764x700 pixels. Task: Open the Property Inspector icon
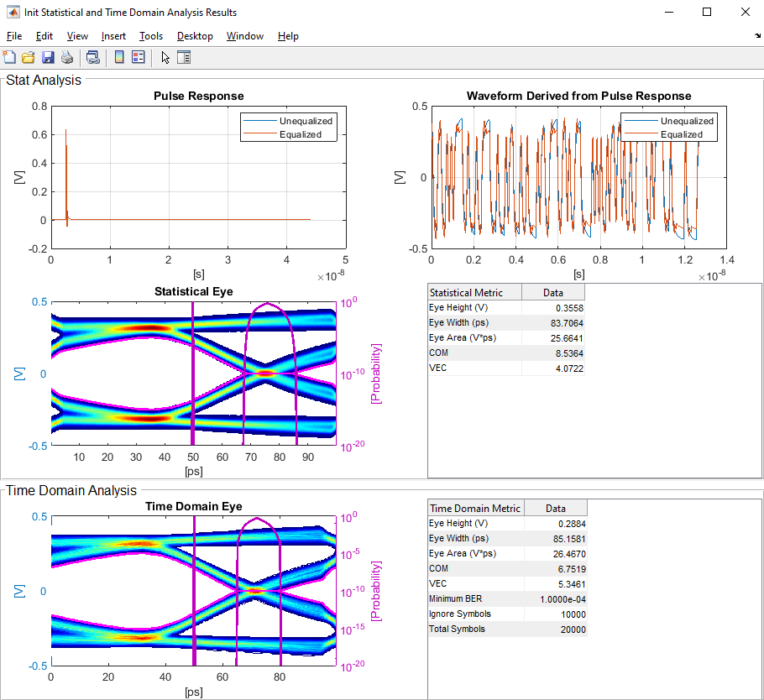(x=184, y=57)
